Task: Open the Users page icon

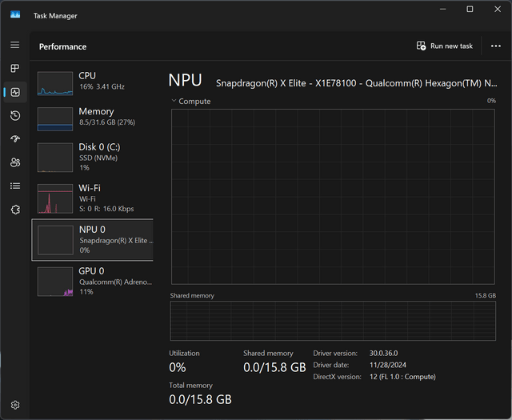Action: 15,162
